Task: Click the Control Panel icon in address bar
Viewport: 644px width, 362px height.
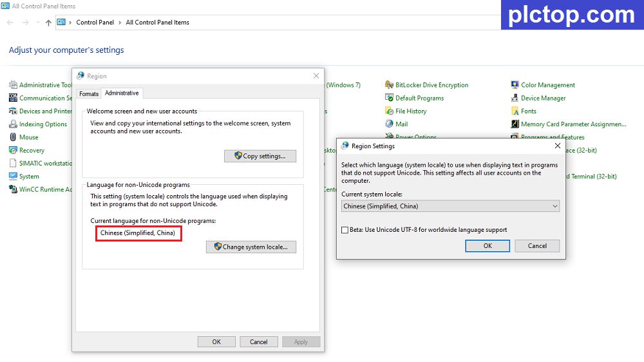Action: (61, 22)
